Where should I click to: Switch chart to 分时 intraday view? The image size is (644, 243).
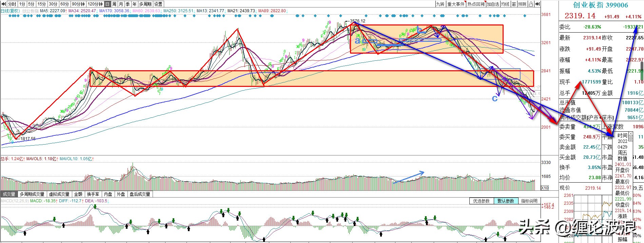pos(12,4)
